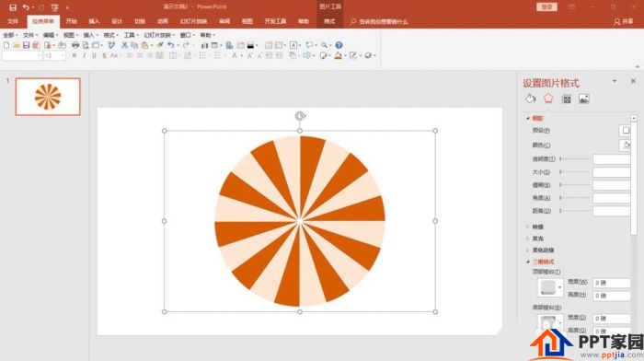This screenshot has width=644, height=361.
Task: Click the Save icon in title bar
Action: (x=13, y=7)
